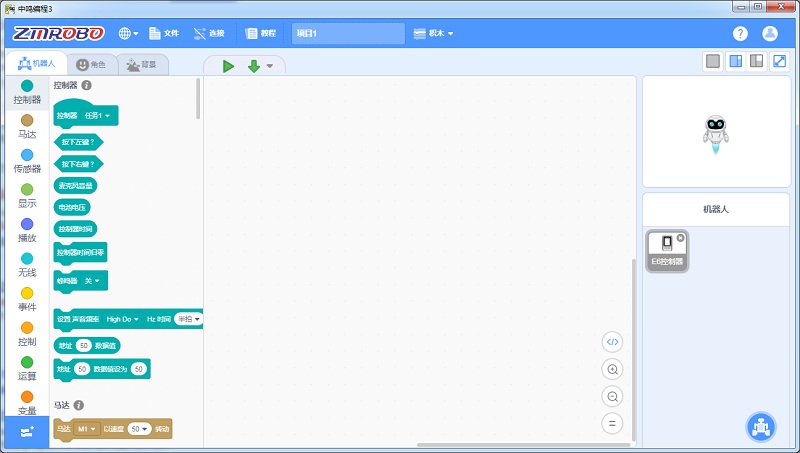Click the address 50 field in 数据值设为 block
Image resolution: width=800 pixels, height=453 pixels.
click(x=82, y=369)
